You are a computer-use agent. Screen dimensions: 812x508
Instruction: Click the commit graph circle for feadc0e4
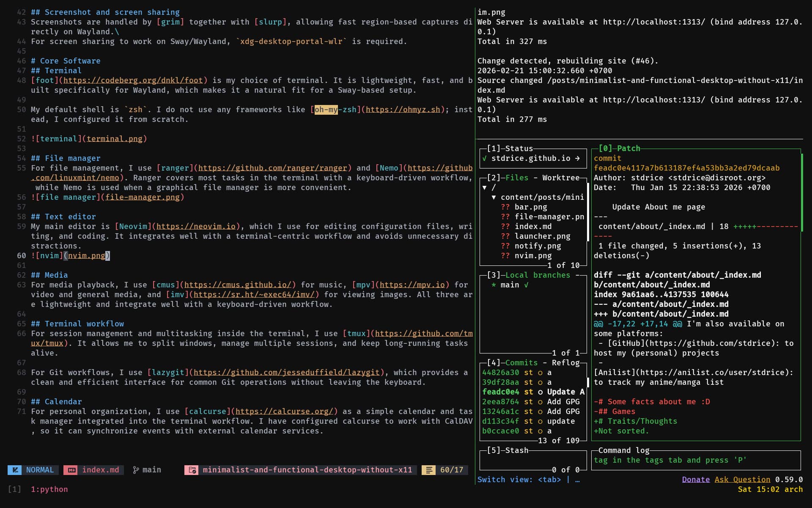[x=540, y=392]
